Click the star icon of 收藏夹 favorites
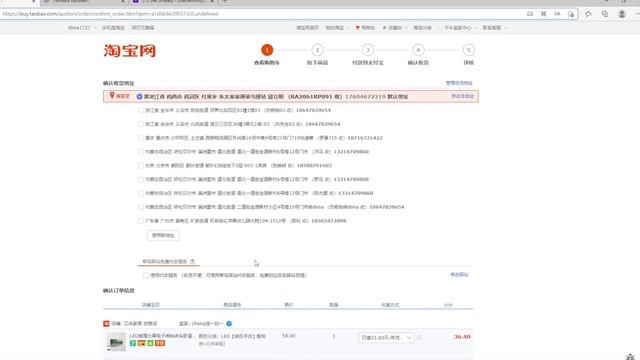The width and height of the screenshot is (640, 360). [384, 28]
